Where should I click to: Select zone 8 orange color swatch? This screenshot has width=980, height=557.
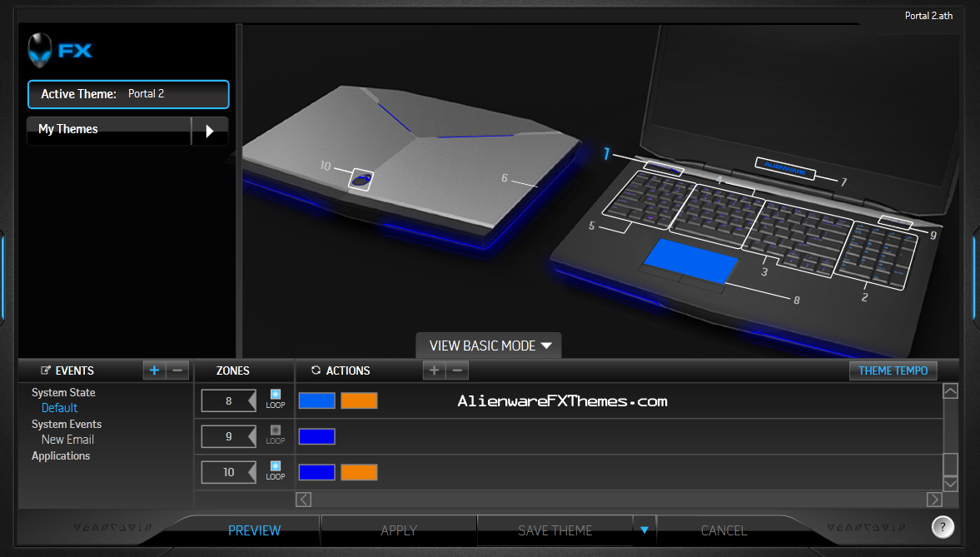pyautogui.click(x=360, y=400)
